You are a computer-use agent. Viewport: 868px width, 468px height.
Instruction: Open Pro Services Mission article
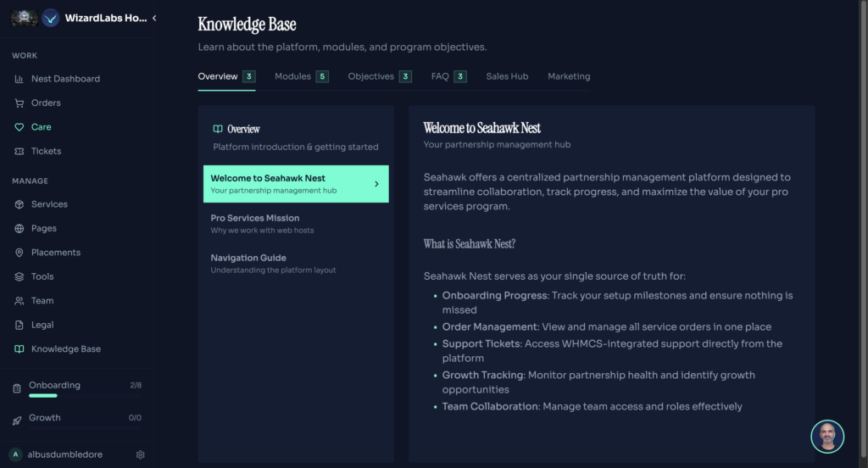254,219
